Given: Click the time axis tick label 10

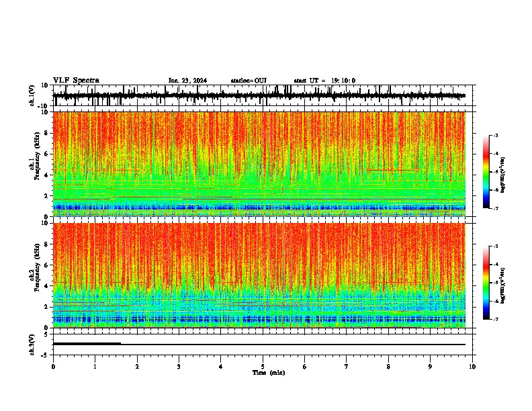Looking at the screenshot, I should (472, 367).
